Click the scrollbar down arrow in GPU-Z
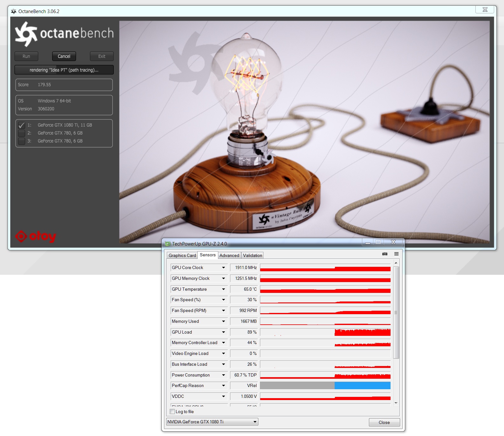Screen dimensions: 504x436 coord(396,403)
